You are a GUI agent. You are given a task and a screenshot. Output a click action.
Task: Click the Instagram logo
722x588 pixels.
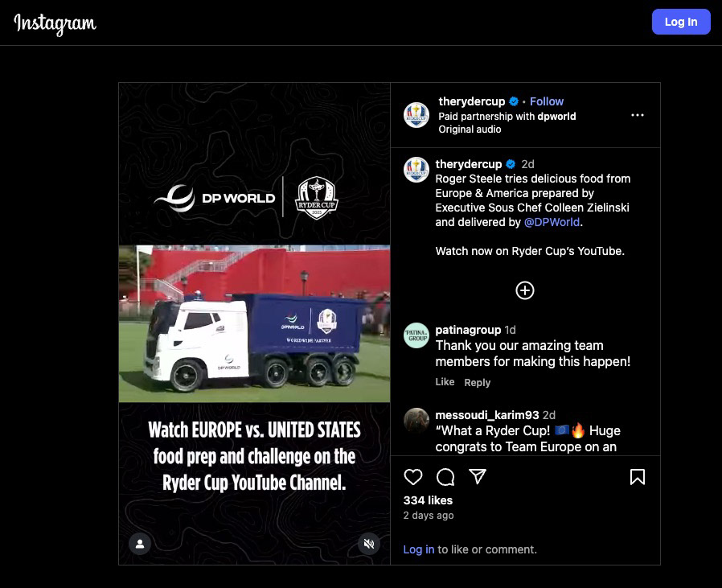point(55,23)
